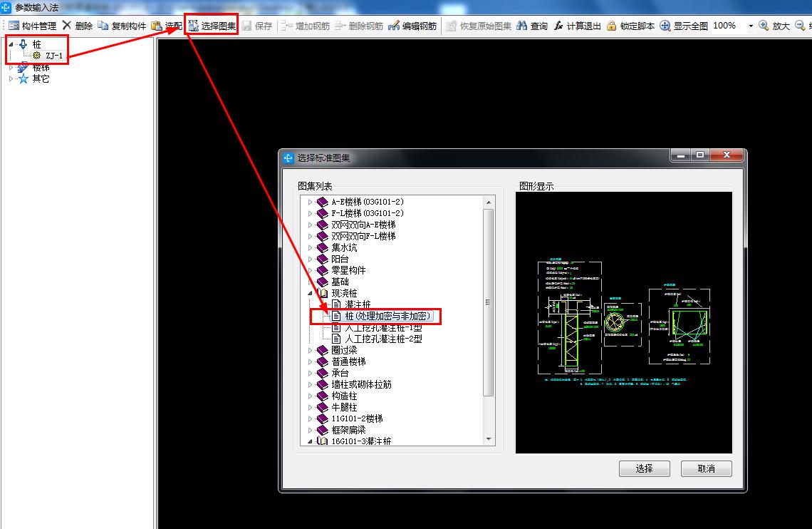Collapse the 现浇桩 folder
This screenshot has width=812, height=529.
pyautogui.click(x=310, y=293)
